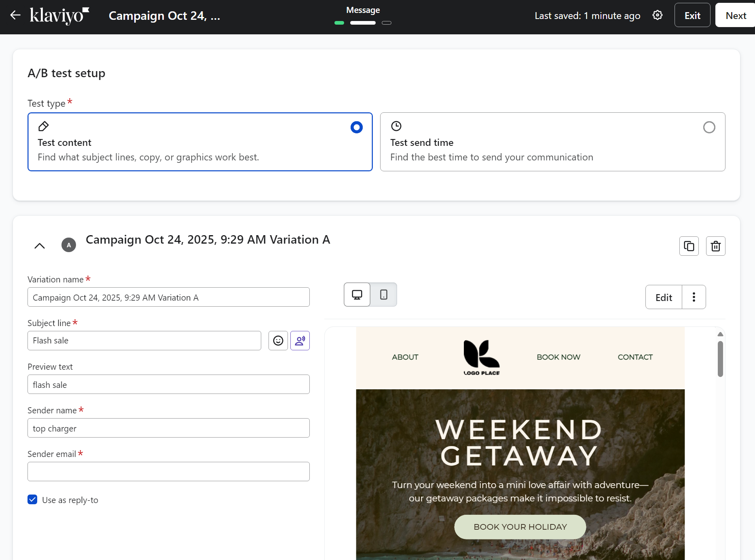This screenshot has height=560, width=755.
Task: Click into the Sender email field
Action: (168, 472)
